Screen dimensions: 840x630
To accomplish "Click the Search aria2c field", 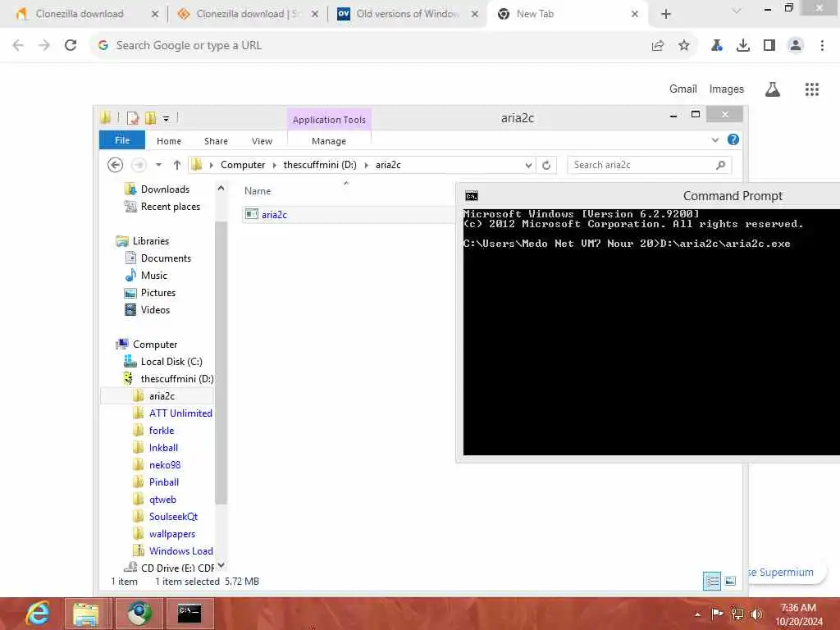I will point(650,165).
